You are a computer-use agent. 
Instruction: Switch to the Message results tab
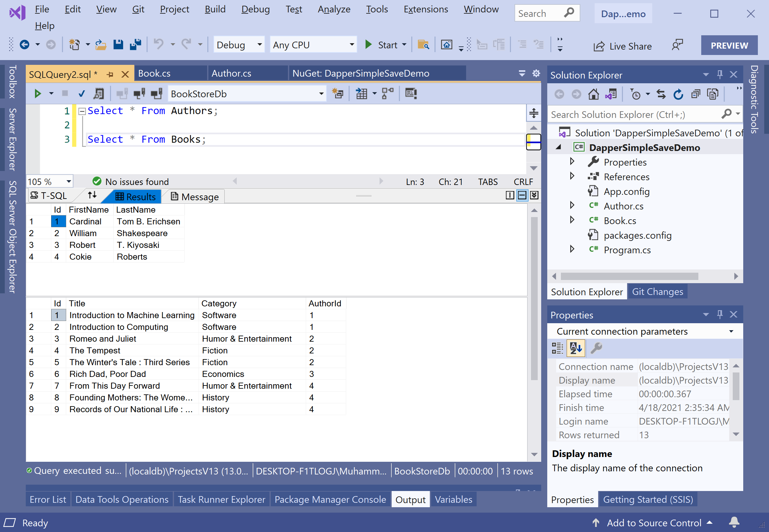coord(195,197)
